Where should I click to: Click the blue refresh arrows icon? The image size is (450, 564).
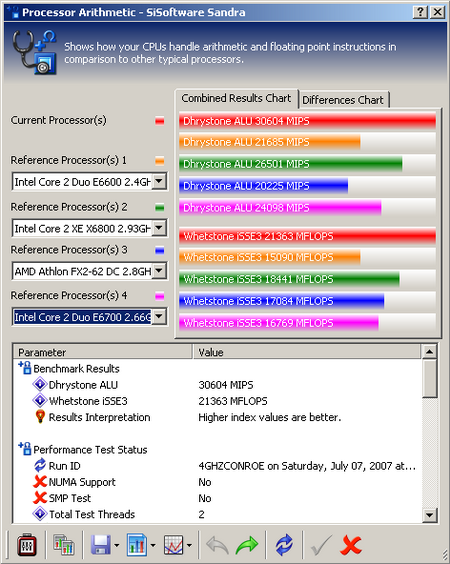pos(284,545)
